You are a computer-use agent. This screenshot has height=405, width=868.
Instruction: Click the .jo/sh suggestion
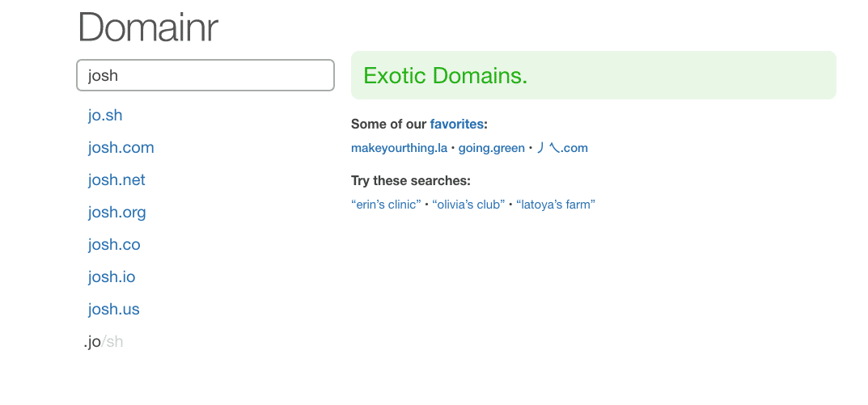point(104,342)
